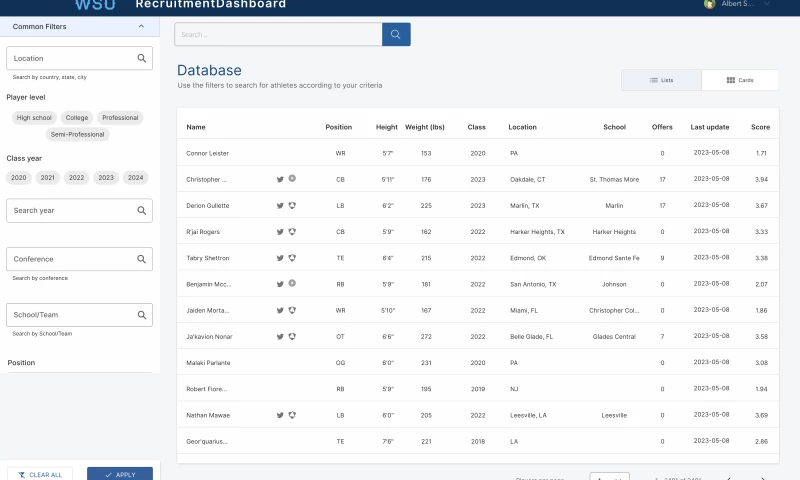This screenshot has width=800, height=480.
Task: Select the 2024 class year chip
Action: pyautogui.click(x=135, y=178)
